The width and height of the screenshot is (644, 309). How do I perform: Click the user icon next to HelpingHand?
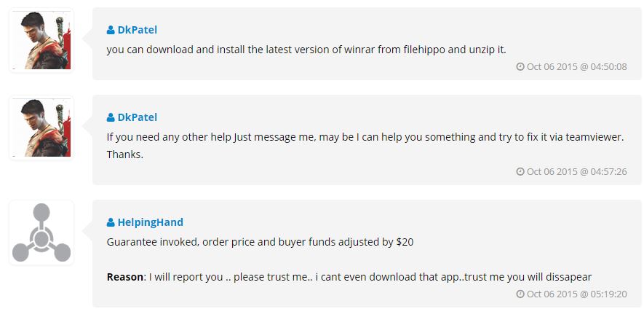tap(111, 222)
